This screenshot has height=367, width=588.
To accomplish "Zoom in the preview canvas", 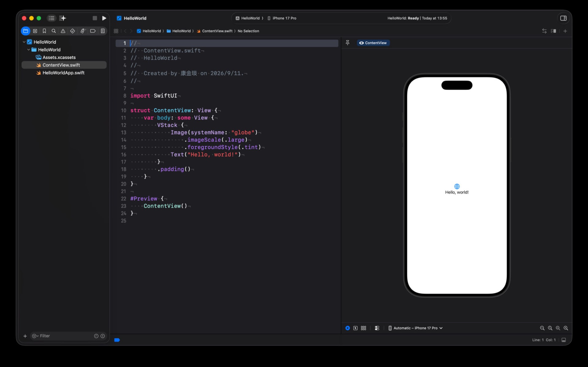I will click(x=566, y=328).
